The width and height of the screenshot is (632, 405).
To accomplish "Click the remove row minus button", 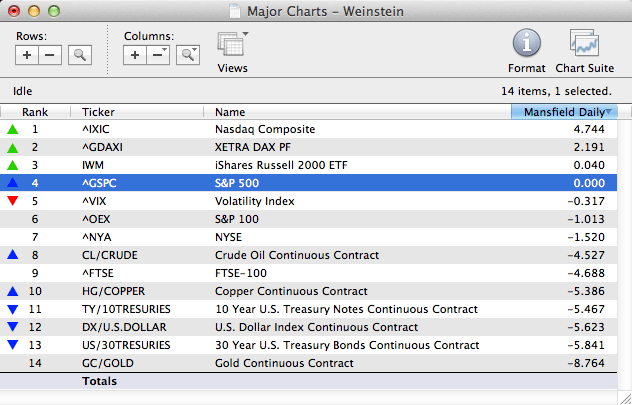I will 51,55.
